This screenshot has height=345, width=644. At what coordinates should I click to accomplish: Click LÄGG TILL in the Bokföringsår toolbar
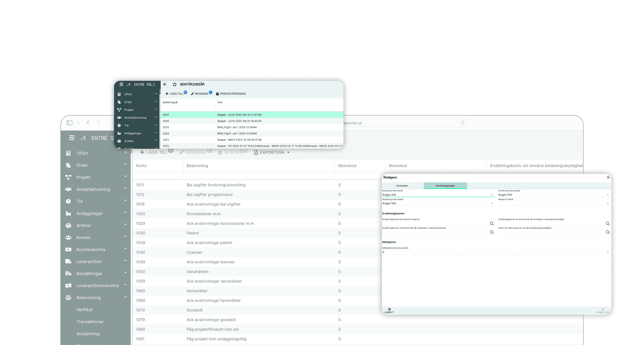click(174, 94)
